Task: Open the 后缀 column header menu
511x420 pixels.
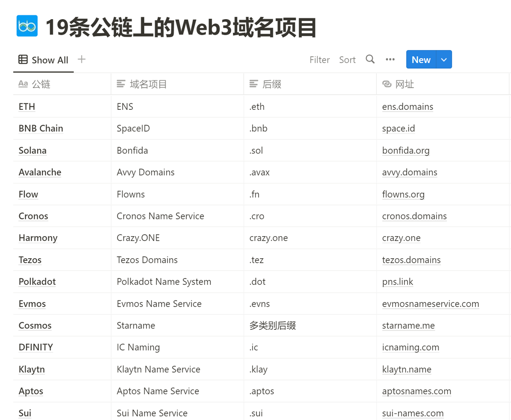Action: [310, 84]
